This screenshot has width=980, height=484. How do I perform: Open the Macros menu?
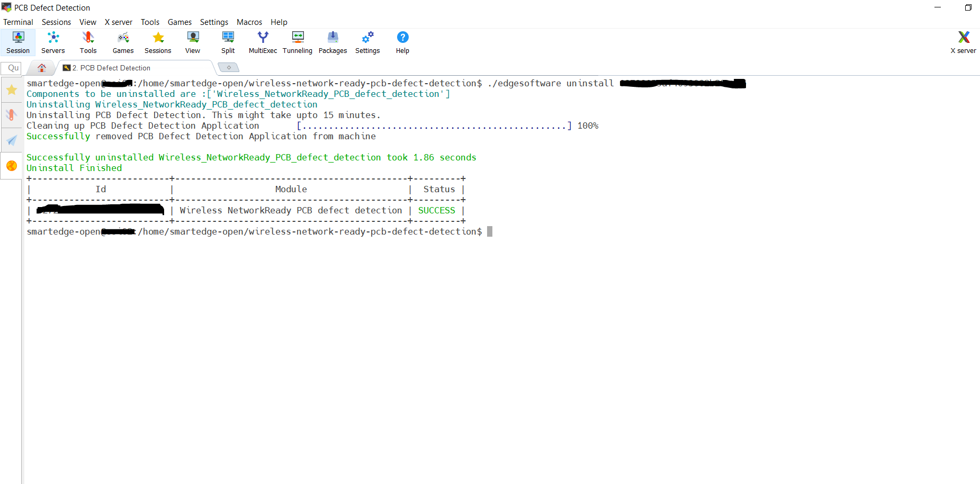[x=249, y=22]
